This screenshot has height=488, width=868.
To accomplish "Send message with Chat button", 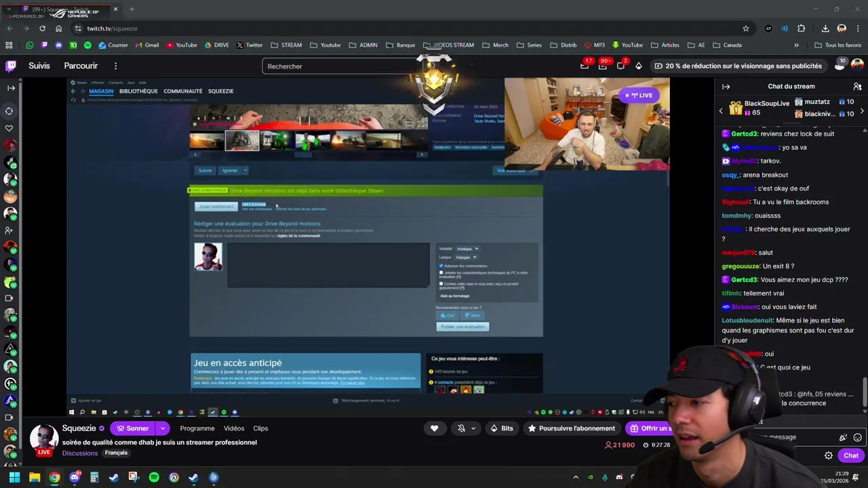I will click(850, 455).
